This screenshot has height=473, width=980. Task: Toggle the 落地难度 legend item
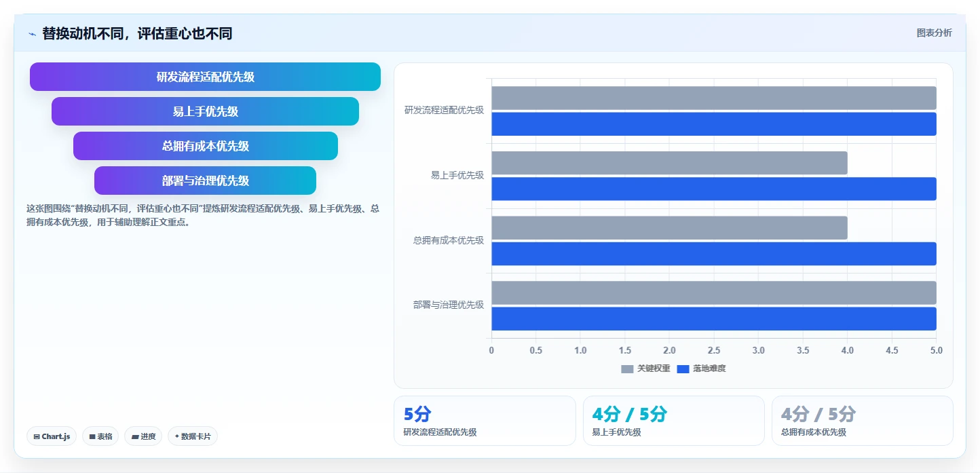coord(701,368)
